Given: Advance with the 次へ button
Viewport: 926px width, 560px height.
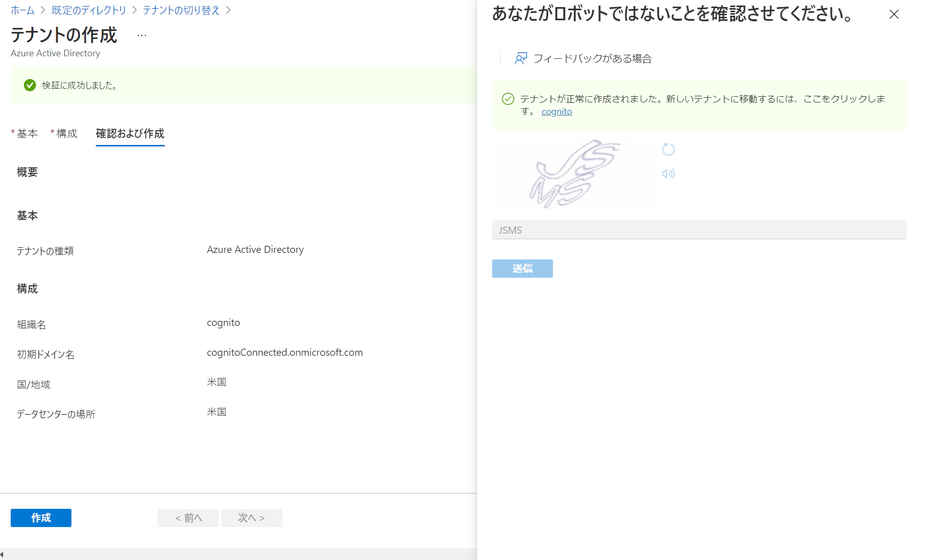Looking at the screenshot, I should [252, 518].
